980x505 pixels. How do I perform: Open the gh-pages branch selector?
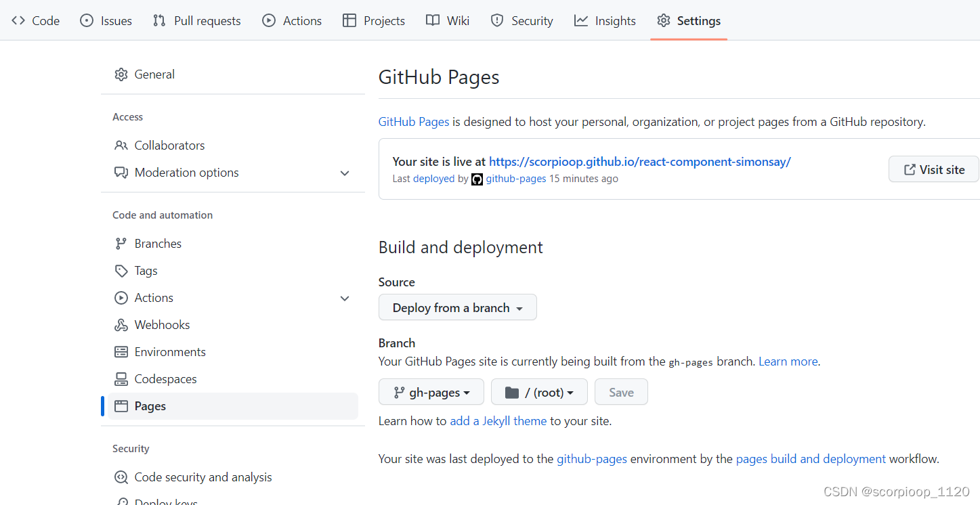click(x=431, y=392)
